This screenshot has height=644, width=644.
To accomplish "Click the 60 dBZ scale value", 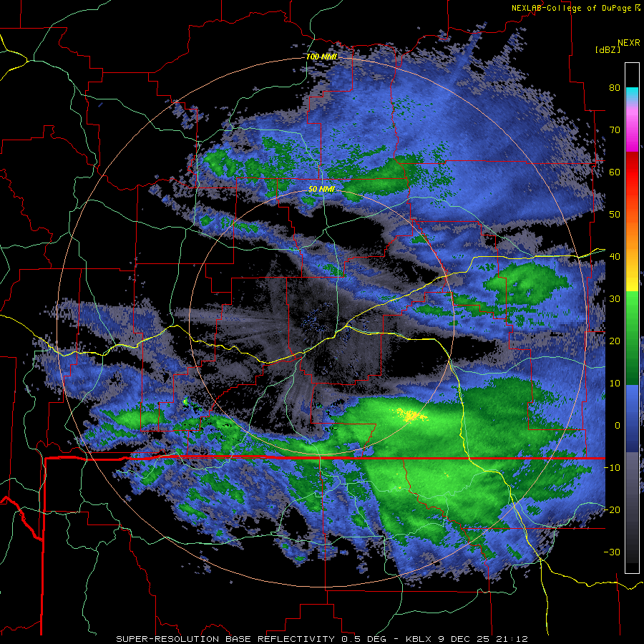I will [x=615, y=172].
